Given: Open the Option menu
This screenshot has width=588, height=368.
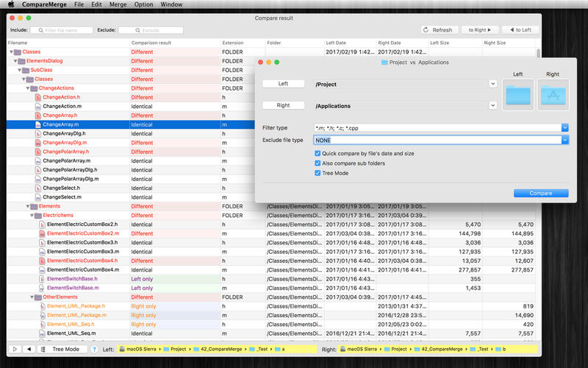Looking at the screenshot, I should pyautogui.click(x=143, y=4).
